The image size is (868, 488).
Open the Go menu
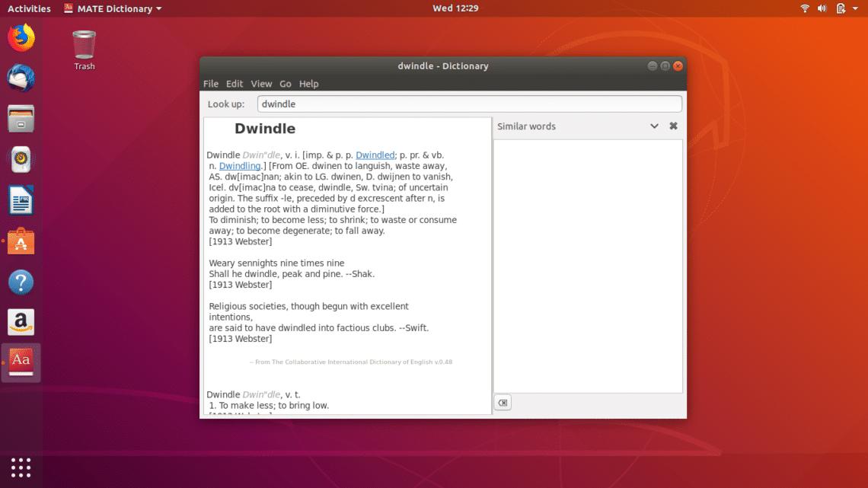[x=286, y=84]
